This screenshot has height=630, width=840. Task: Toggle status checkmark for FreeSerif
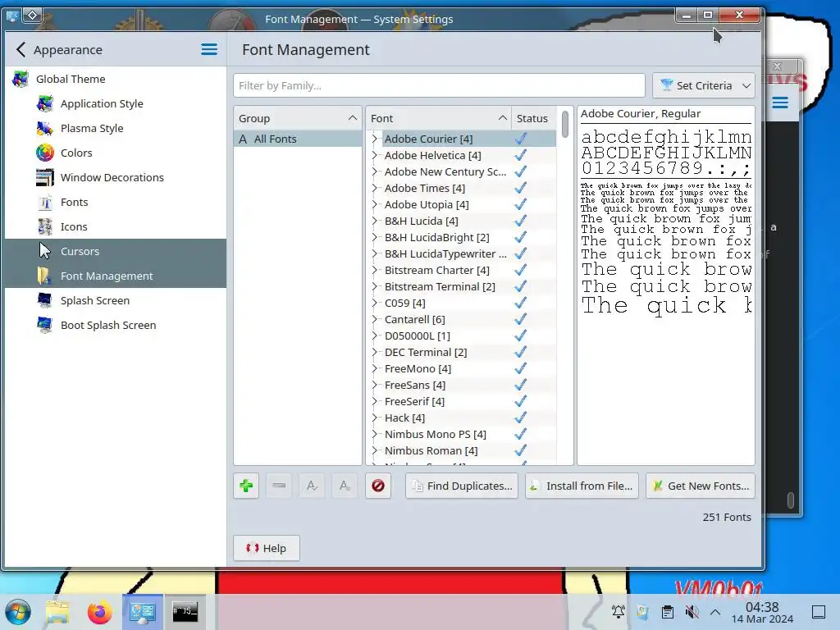point(520,401)
